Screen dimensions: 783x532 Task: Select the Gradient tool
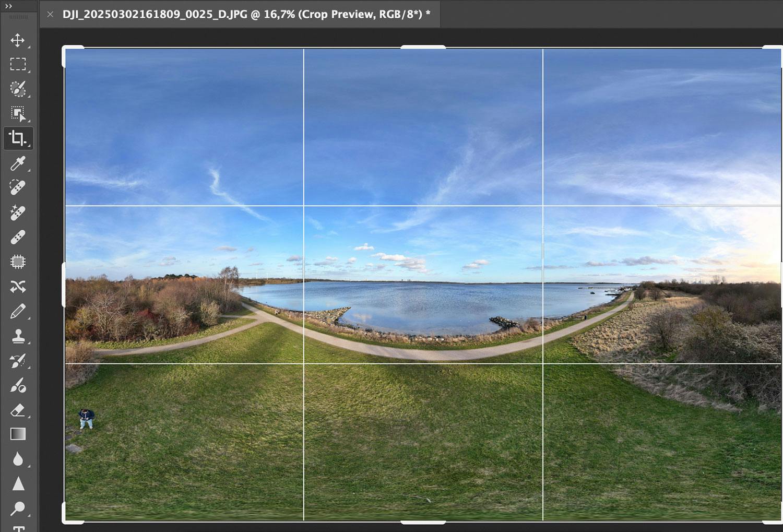tap(18, 434)
